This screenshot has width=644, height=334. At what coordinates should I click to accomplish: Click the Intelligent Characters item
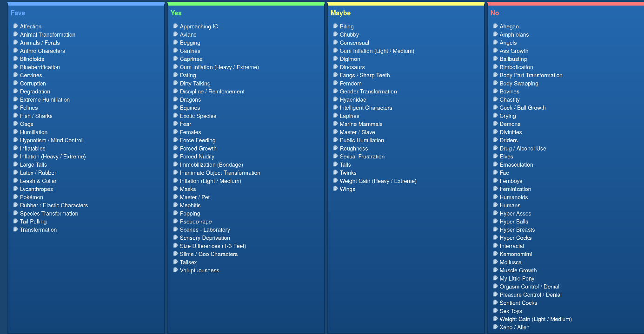366,108
